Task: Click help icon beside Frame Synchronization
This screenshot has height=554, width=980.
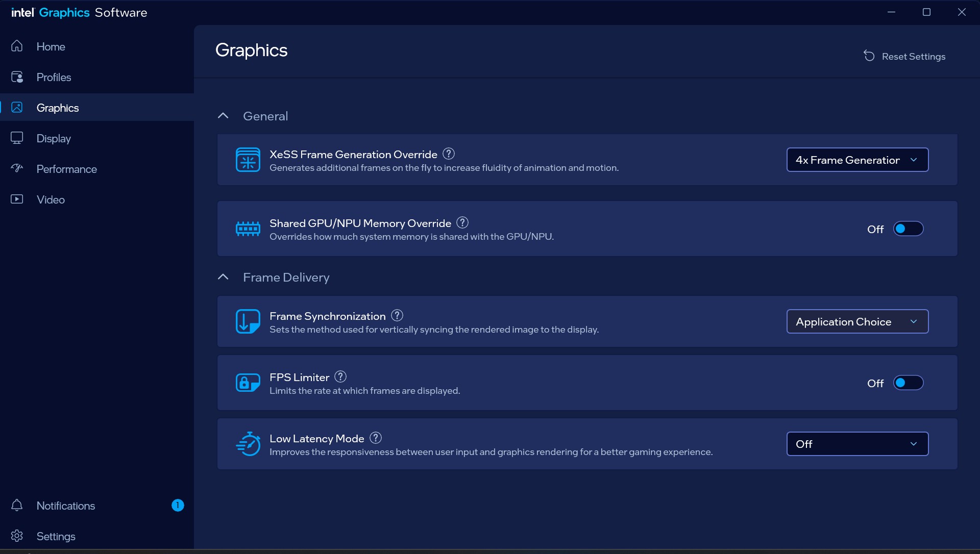Action: pyautogui.click(x=397, y=315)
